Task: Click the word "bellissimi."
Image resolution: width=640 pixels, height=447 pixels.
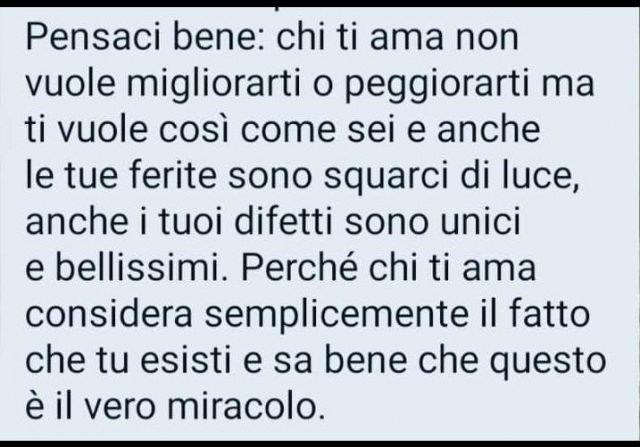Action: (141, 267)
